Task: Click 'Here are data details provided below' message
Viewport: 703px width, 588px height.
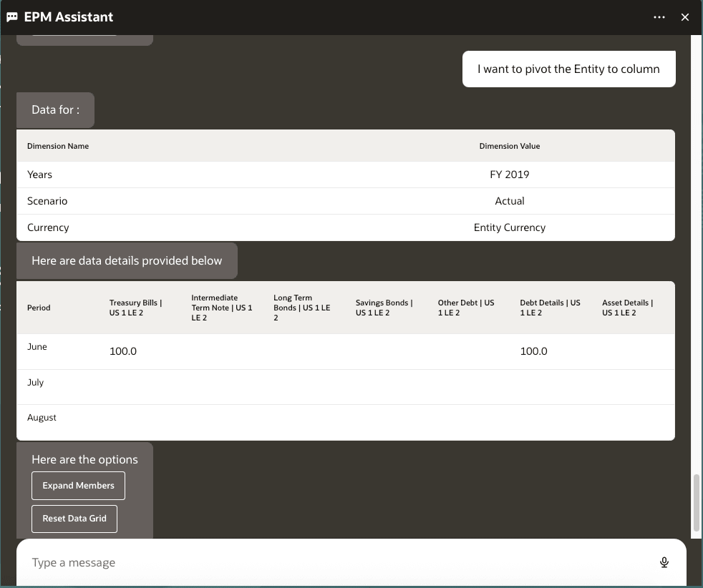Action: (x=127, y=260)
